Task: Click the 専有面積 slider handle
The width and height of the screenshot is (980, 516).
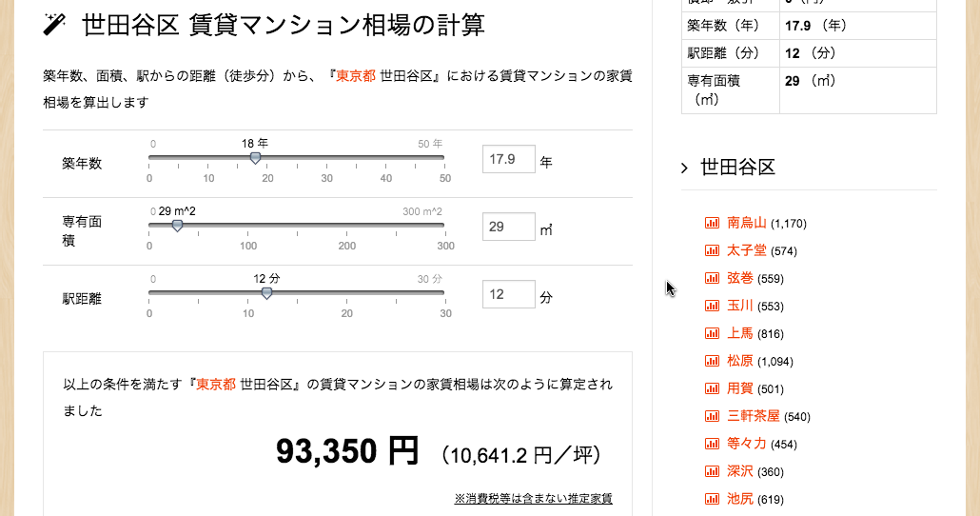Action: click(178, 226)
